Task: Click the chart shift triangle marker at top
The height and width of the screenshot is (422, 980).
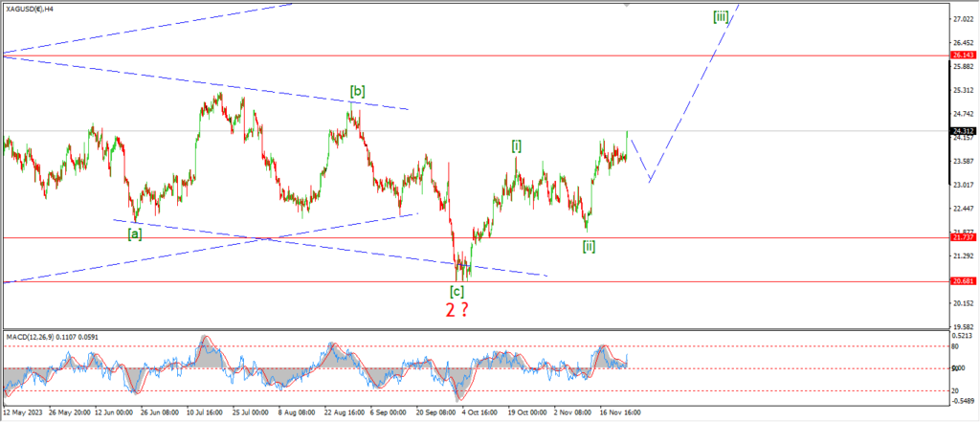Action: (627, 4)
